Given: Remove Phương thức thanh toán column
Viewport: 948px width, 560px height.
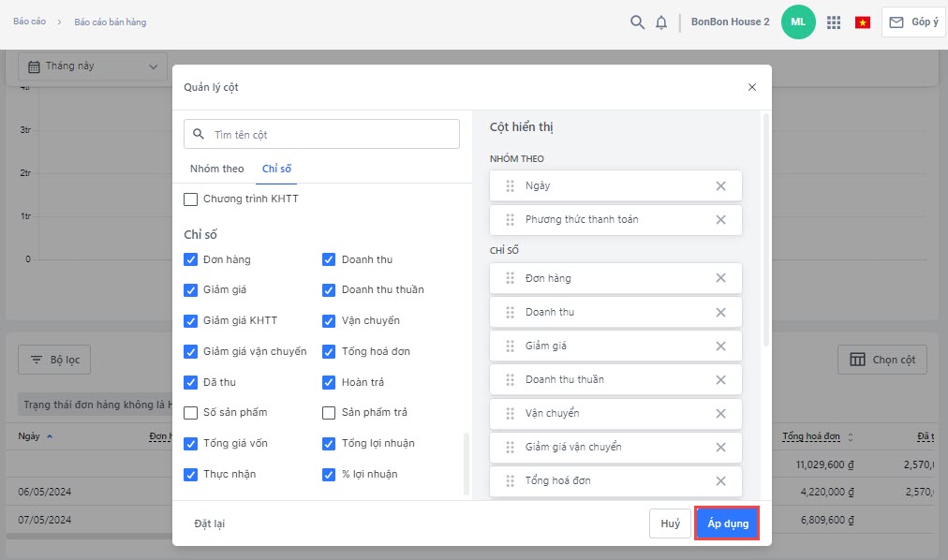Looking at the screenshot, I should [x=720, y=219].
